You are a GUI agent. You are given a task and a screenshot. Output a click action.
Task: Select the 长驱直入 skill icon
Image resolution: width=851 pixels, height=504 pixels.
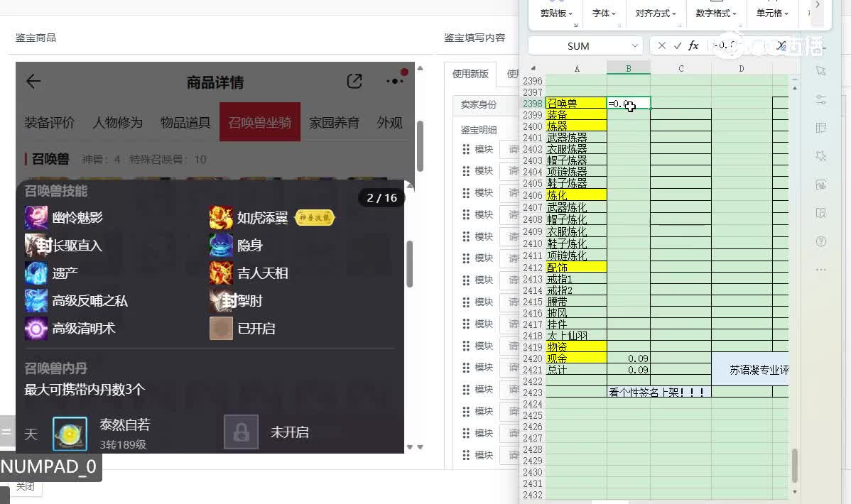tap(36, 245)
